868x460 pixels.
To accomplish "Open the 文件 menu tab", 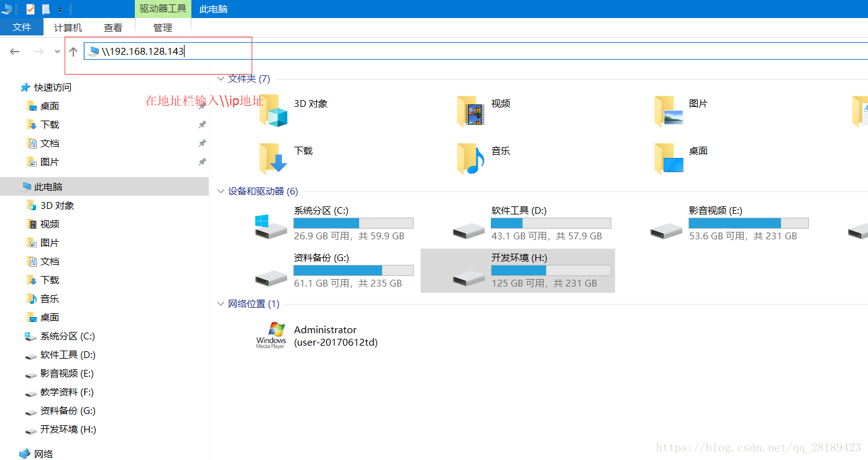I will pos(22,27).
